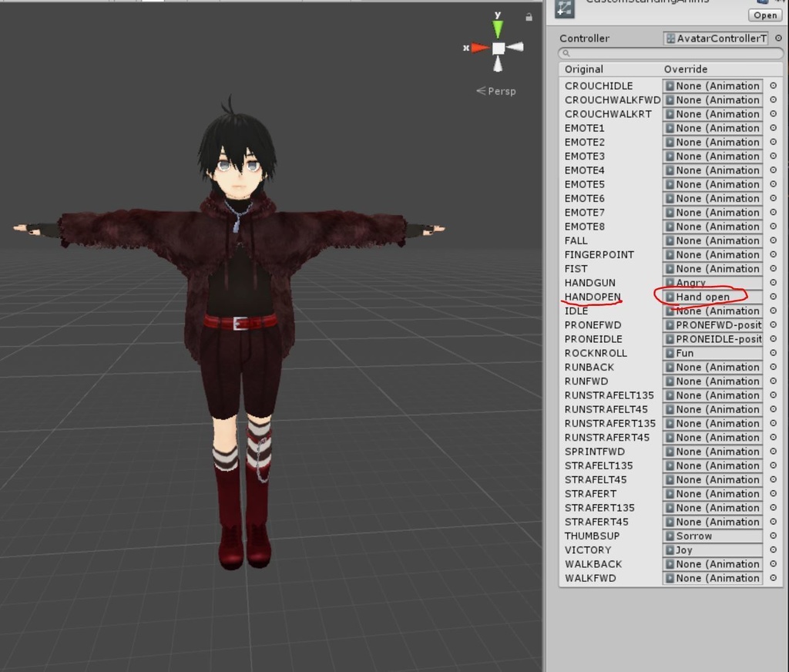Select the EMOTE3 original clip row
The width and height of the screenshot is (789, 672).
tap(584, 156)
